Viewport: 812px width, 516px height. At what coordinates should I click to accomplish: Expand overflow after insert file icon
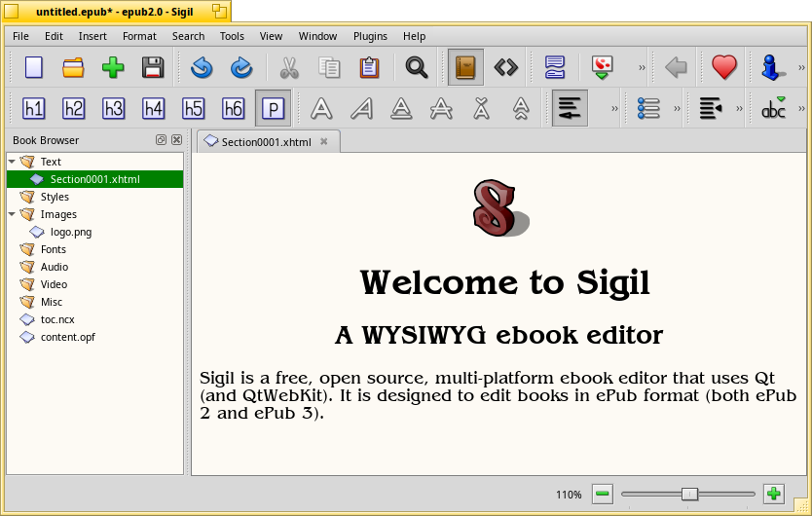coord(642,67)
